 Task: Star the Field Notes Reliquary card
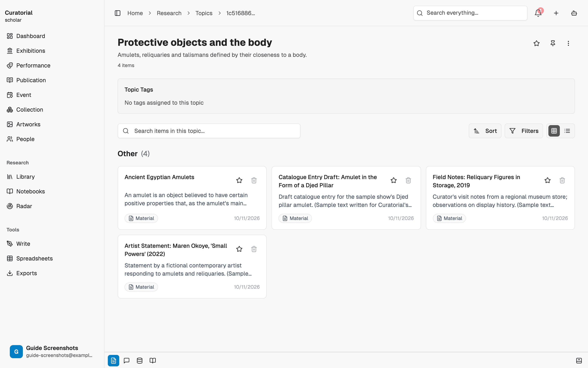pos(547,180)
